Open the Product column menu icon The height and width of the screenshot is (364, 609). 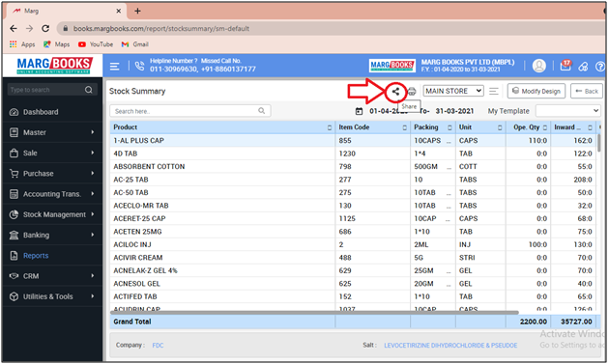point(330,127)
